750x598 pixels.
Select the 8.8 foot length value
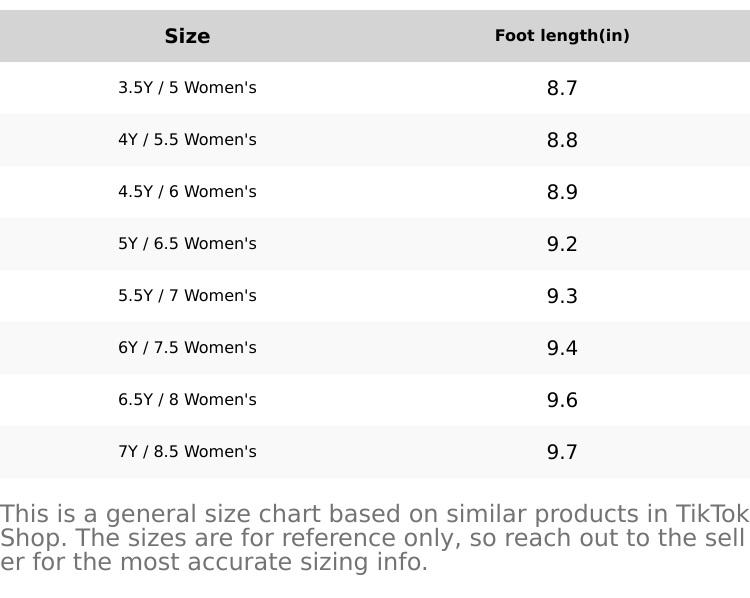point(562,140)
